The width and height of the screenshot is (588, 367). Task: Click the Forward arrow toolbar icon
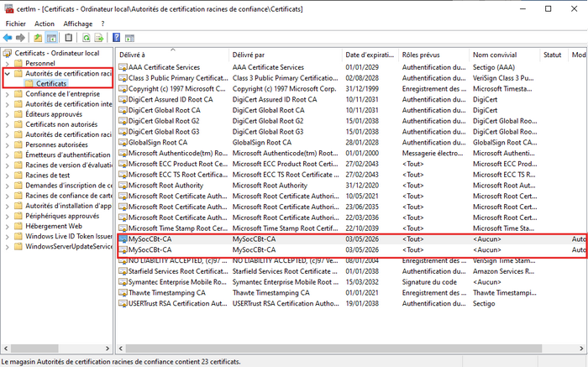[x=19, y=38]
